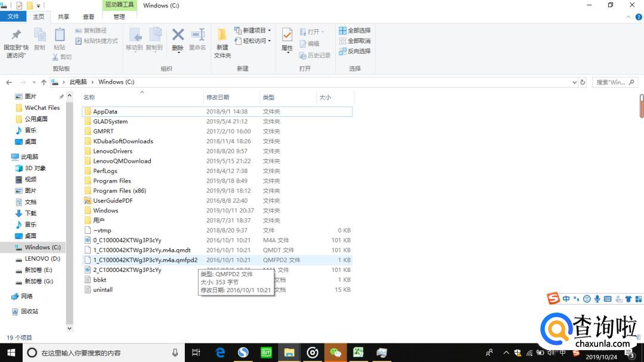Click the Back navigation arrow
The image size is (644, 362).
9,82
